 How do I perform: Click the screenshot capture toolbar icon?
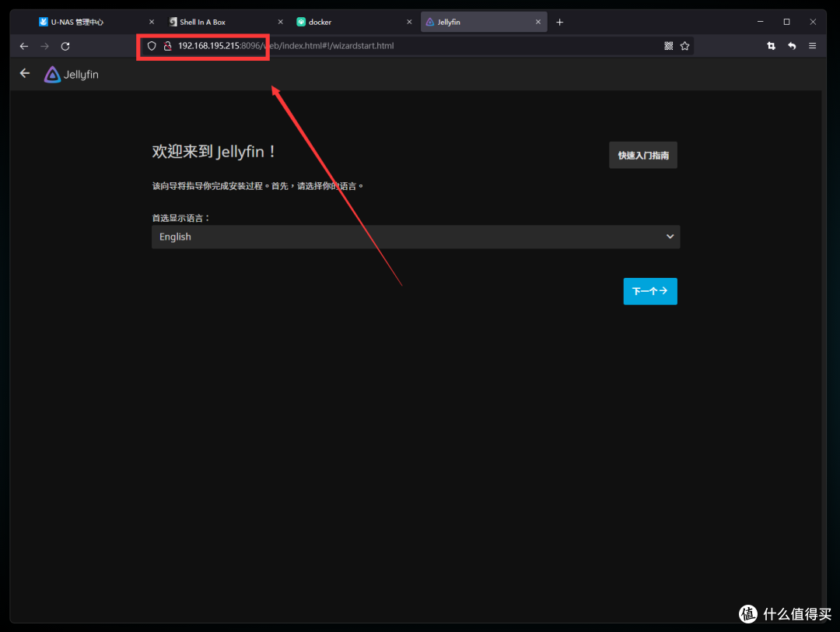click(x=771, y=46)
